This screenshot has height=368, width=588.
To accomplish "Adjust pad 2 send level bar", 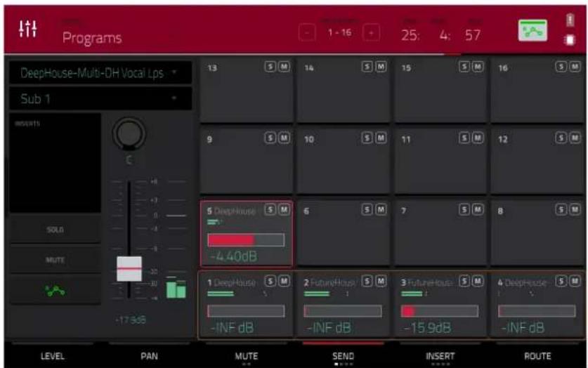I will (x=343, y=311).
